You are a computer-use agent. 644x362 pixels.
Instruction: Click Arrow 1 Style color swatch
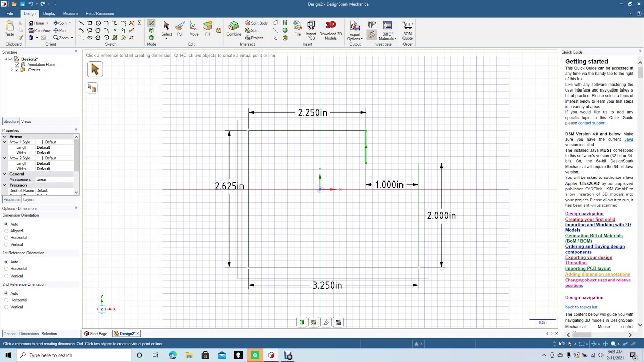point(39,142)
